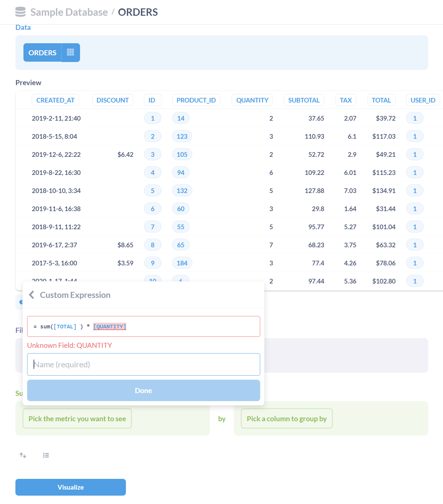Screen dimensions: 443x504
Task: Click ID pill 8
Action: click(x=153, y=245)
